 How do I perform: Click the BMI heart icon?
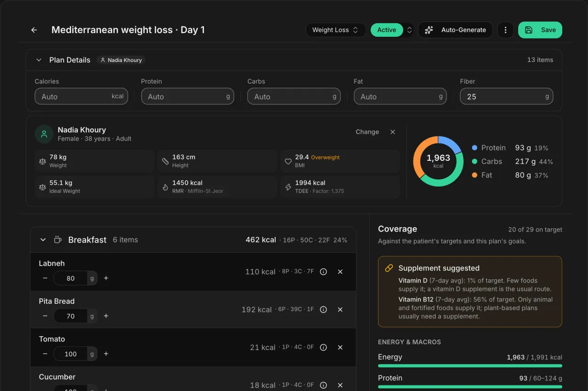coord(288,161)
